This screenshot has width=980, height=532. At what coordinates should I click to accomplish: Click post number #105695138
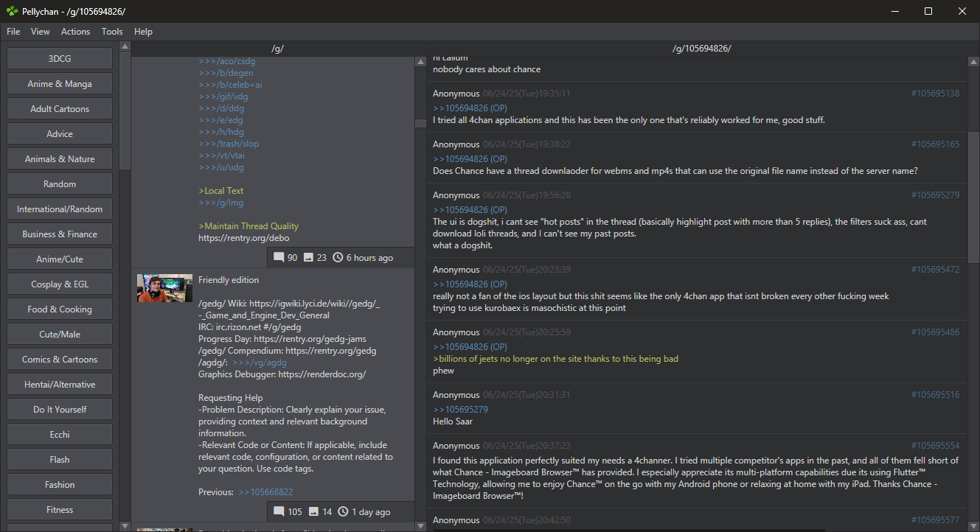(935, 94)
